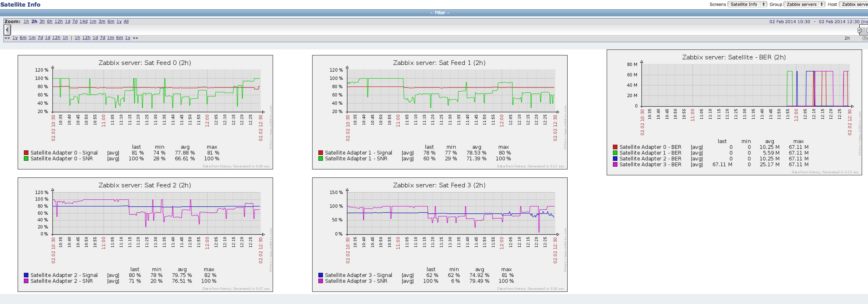
Task: Set zoom to 1h
Action: tap(26, 21)
